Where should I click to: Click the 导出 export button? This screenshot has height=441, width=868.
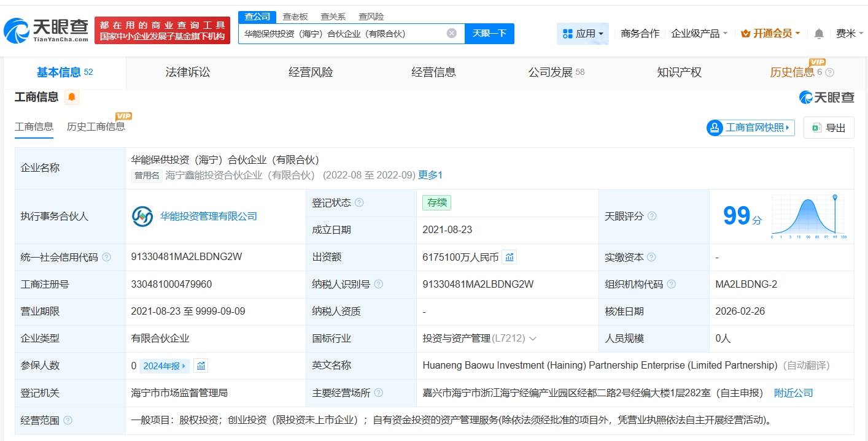coord(829,128)
